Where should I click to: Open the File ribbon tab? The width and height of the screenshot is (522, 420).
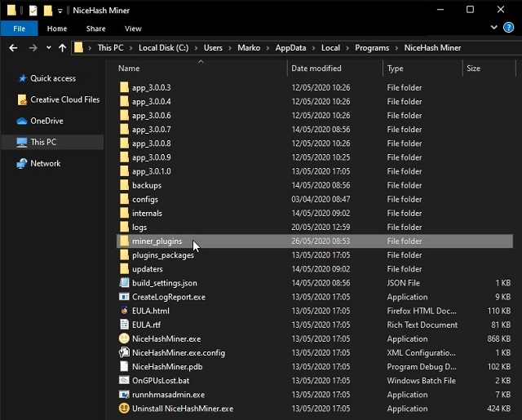coord(19,29)
